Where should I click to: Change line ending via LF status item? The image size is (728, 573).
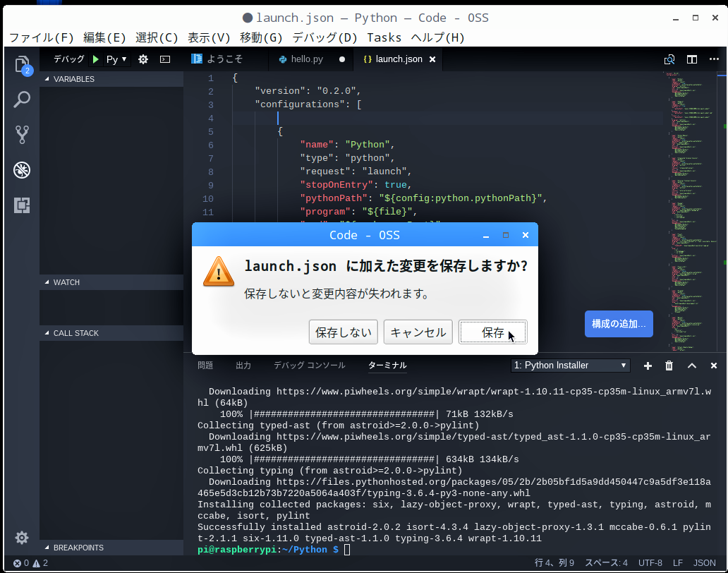click(x=678, y=563)
